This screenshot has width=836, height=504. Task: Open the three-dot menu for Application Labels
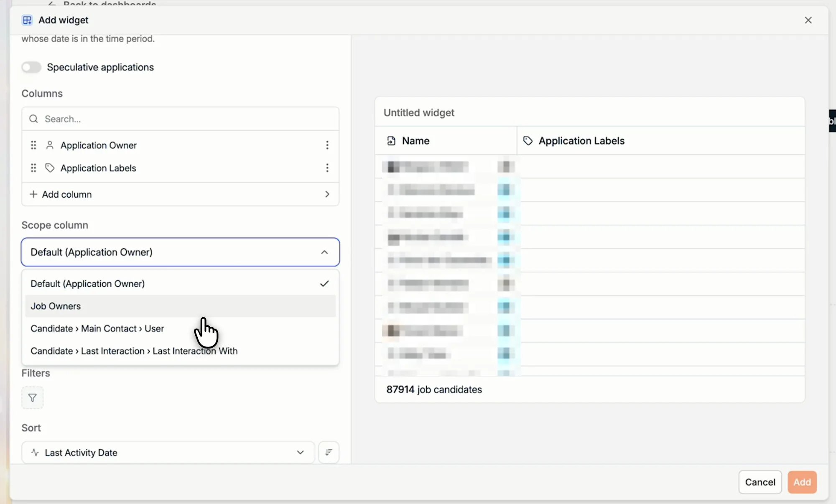(327, 168)
